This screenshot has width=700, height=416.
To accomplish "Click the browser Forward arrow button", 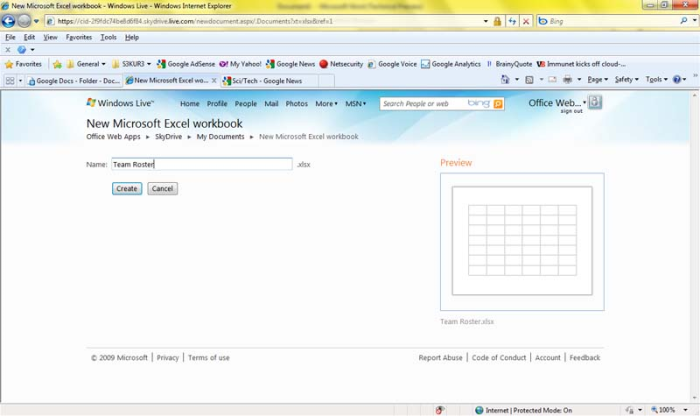I will coord(24,21).
